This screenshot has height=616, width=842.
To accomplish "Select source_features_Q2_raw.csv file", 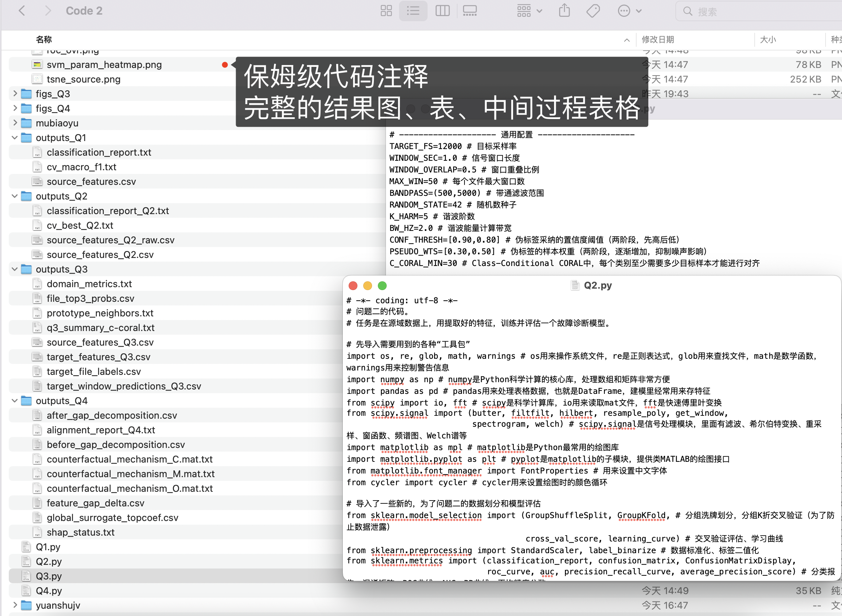I will (x=110, y=240).
